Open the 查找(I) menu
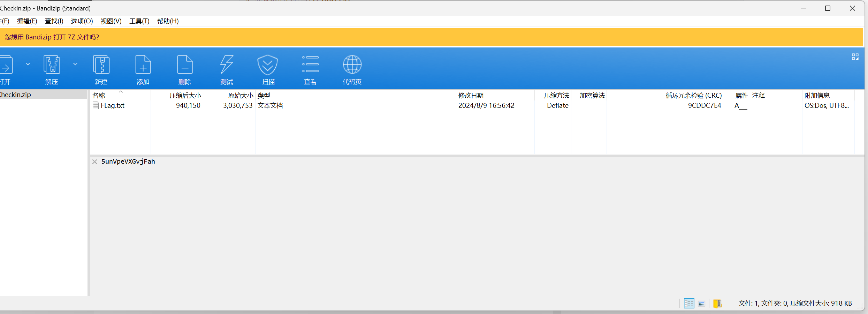 (54, 21)
